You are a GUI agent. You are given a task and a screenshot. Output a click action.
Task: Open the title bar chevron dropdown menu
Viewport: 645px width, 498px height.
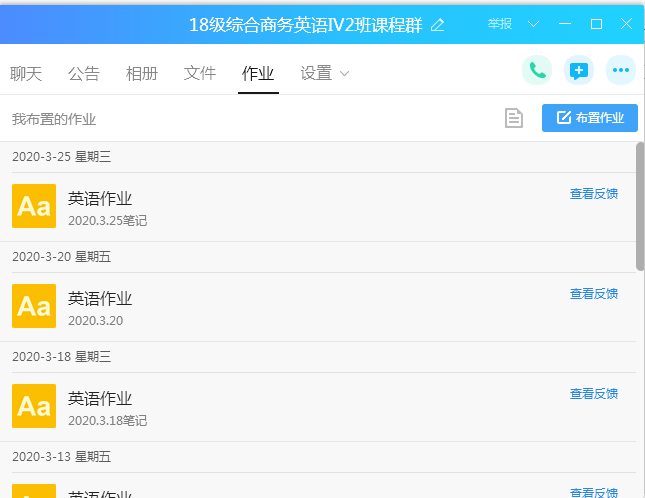(533, 24)
